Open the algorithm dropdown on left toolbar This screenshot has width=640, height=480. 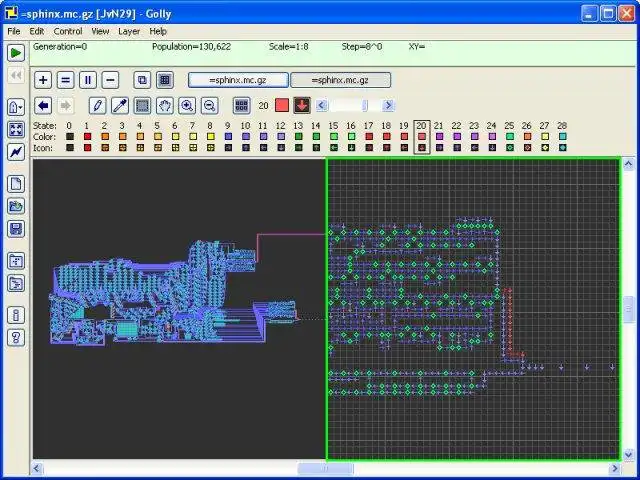(x=16, y=106)
